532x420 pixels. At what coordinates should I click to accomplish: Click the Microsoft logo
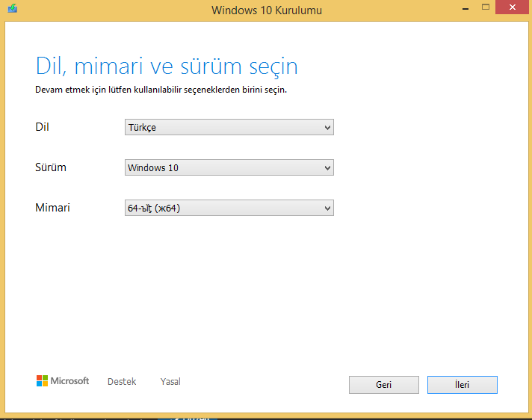point(63,380)
